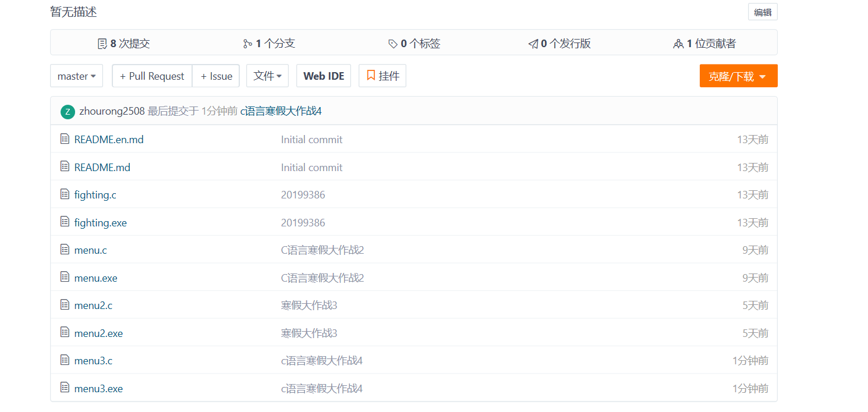Click the file icon beside fighting.c
Screen dimensions: 868x412
pos(65,194)
